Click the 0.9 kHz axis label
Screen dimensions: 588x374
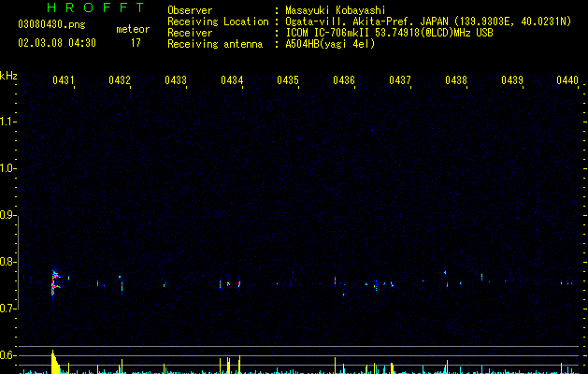7,215
